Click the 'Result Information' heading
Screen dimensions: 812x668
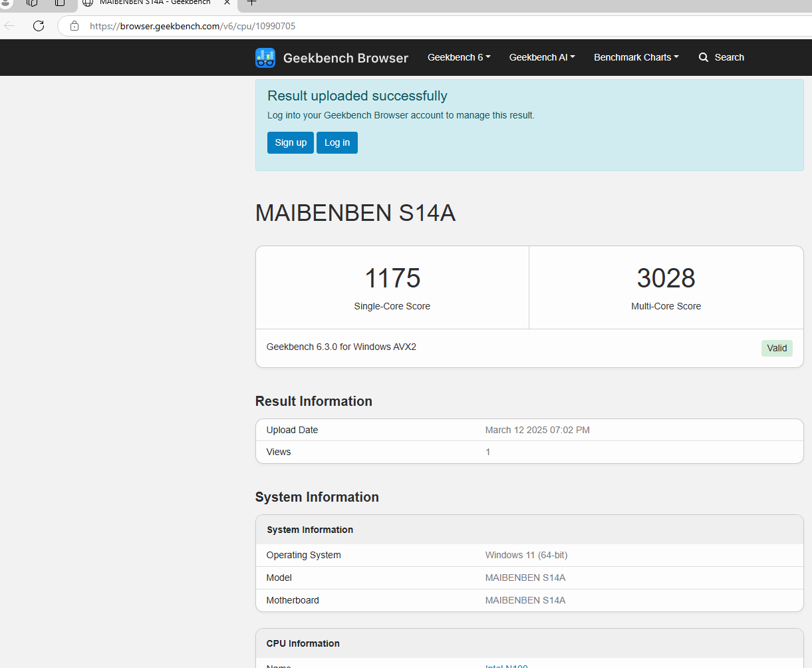point(314,401)
